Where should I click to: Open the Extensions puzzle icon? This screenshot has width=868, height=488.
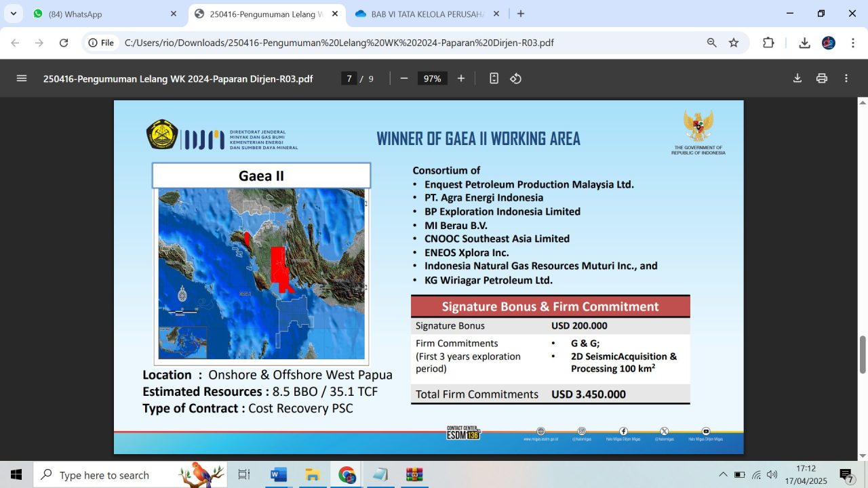(x=768, y=43)
